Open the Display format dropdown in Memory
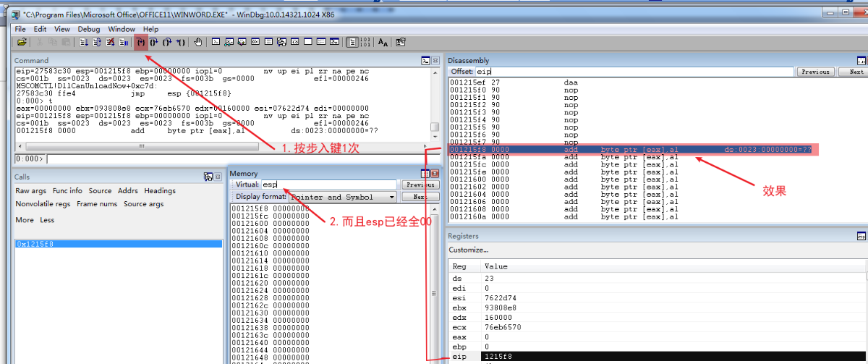Screen dimensions: 868x364 tap(343, 197)
